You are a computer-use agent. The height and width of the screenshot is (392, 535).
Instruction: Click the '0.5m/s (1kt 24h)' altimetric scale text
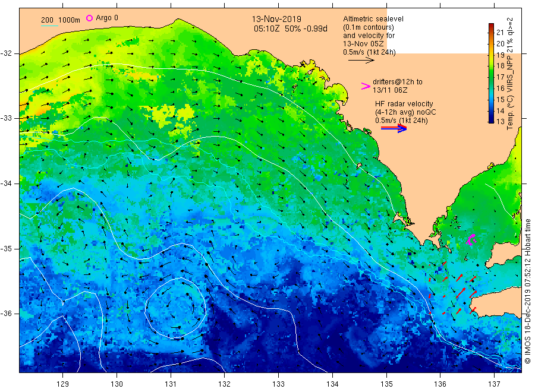369,52
